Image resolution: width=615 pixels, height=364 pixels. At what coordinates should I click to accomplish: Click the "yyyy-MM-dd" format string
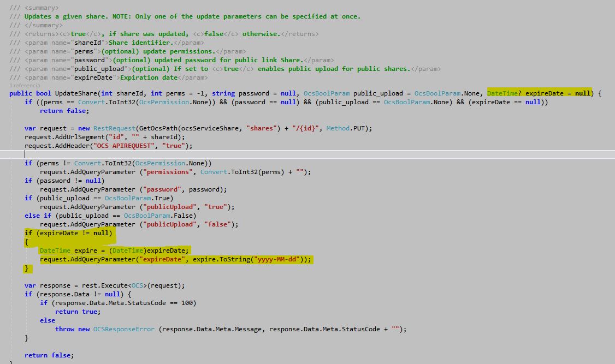coord(279,259)
